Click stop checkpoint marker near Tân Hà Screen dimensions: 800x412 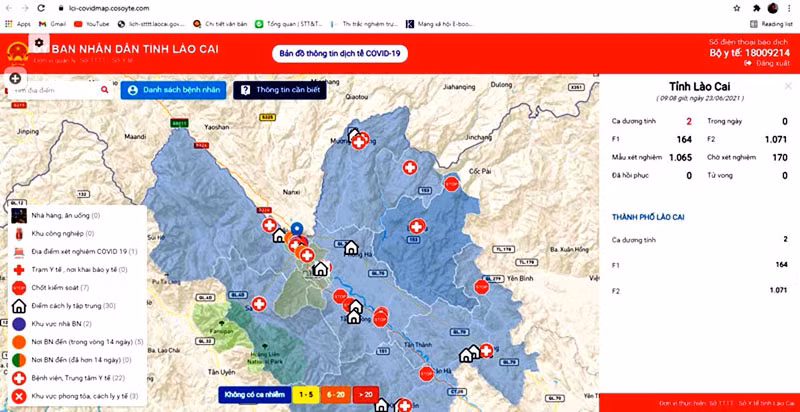(426, 374)
